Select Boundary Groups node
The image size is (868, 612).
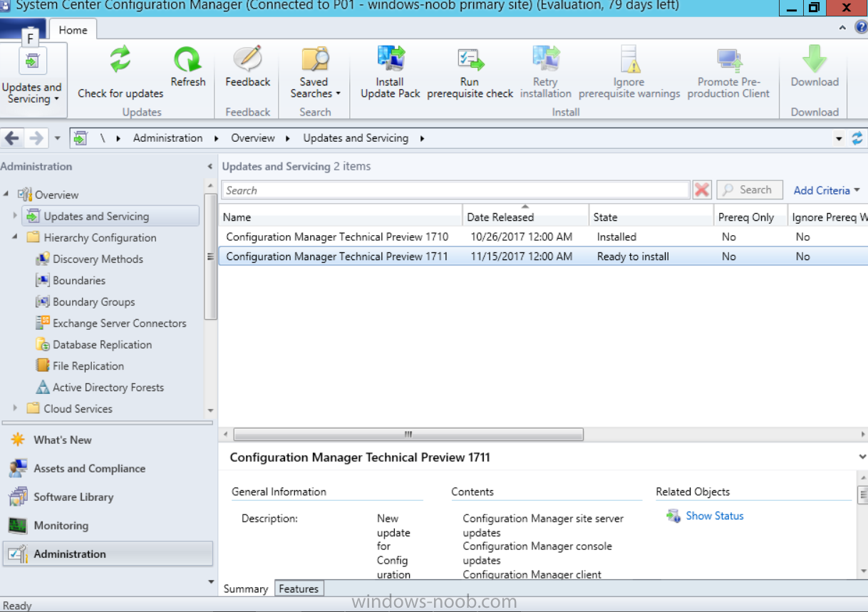click(93, 302)
